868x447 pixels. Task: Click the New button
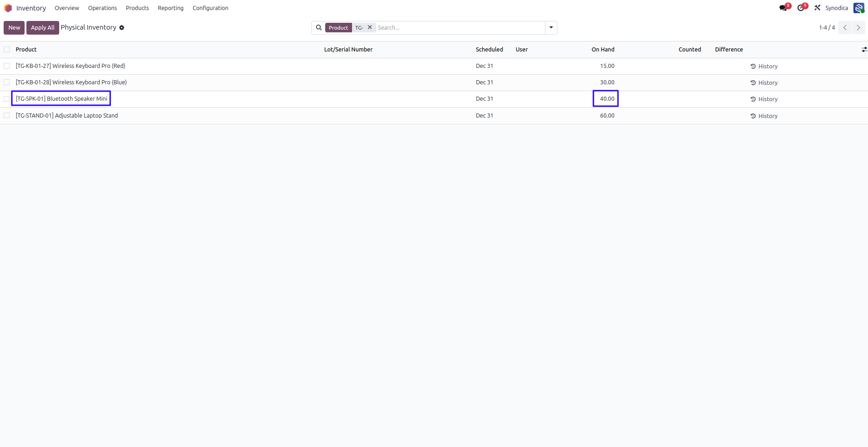click(x=14, y=28)
